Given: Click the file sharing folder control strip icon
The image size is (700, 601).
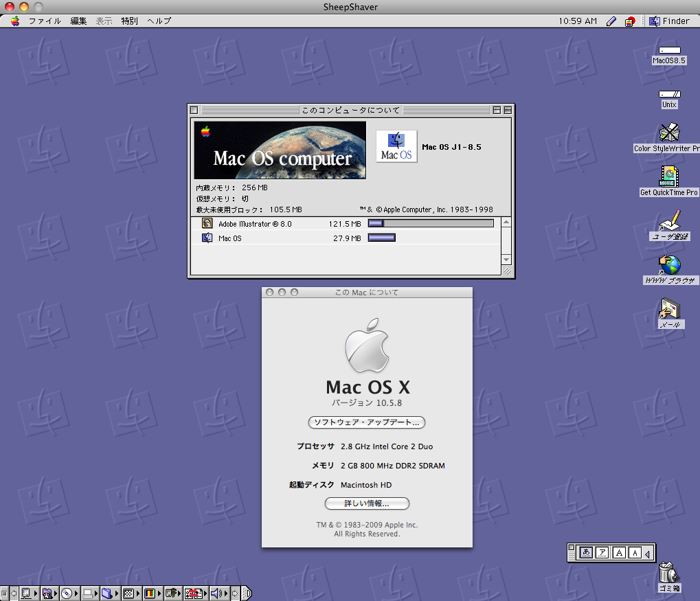Looking at the screenshot, I should (47, 593).
